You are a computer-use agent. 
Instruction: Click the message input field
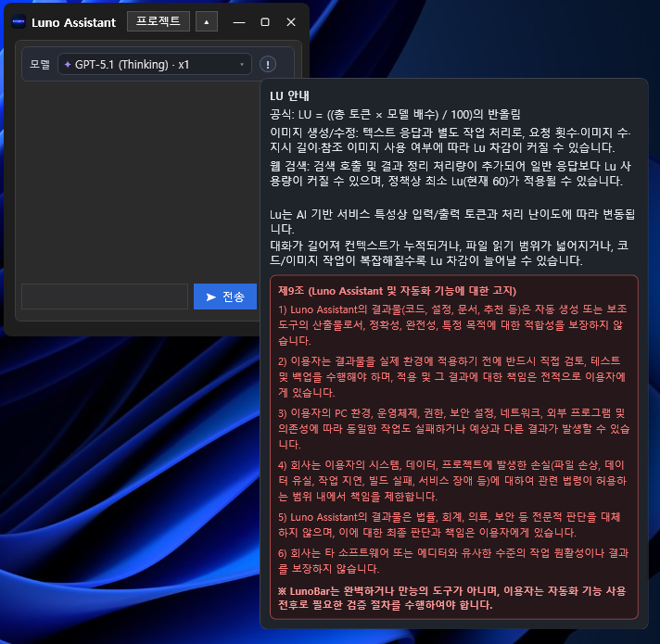point(105,297)
